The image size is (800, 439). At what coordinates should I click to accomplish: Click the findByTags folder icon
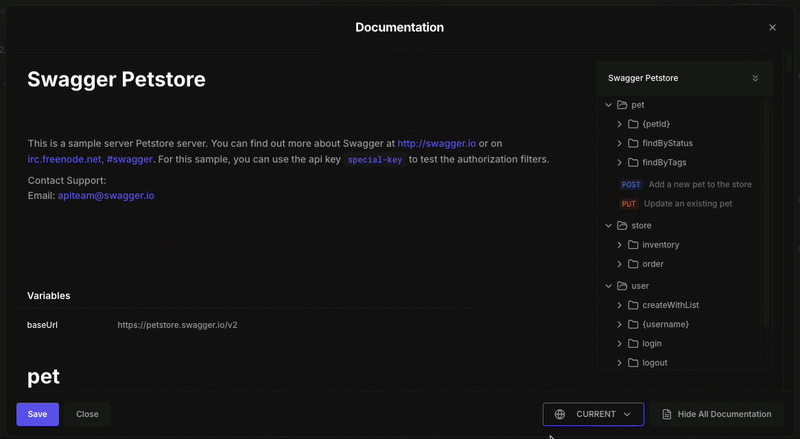633,162
